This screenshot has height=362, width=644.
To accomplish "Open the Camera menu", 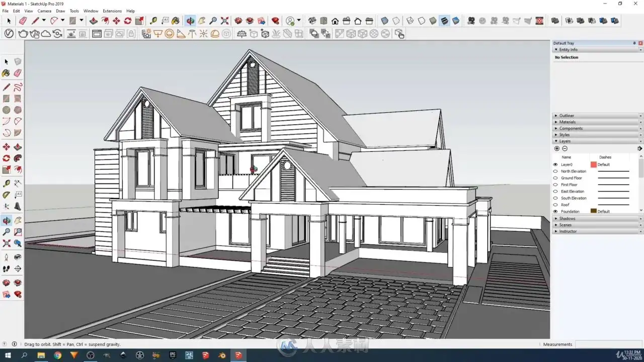I will tap(44, 11).
